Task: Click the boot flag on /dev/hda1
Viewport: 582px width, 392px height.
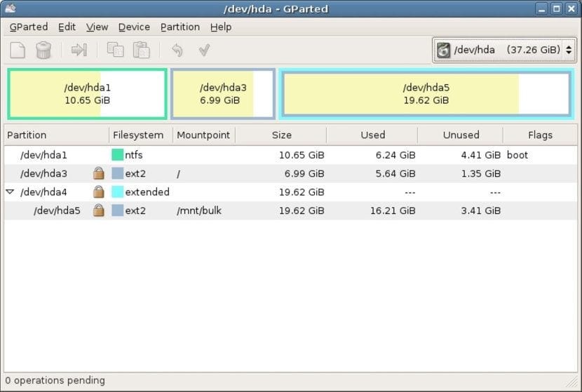Action: coord(517,155)
